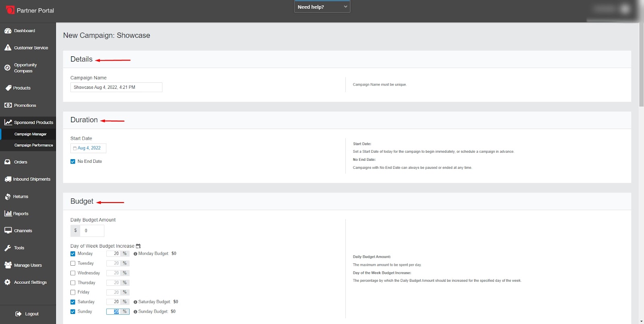Click the Reports bar chart icon
Image resolution: width=644 pixels, height=324 pixels.
(x=8, y=213)
